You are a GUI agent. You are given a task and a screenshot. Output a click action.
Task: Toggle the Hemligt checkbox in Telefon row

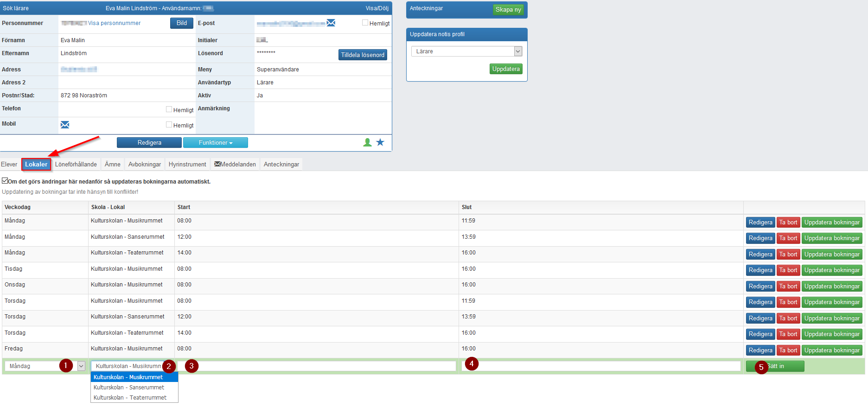(x=169, y=109)
